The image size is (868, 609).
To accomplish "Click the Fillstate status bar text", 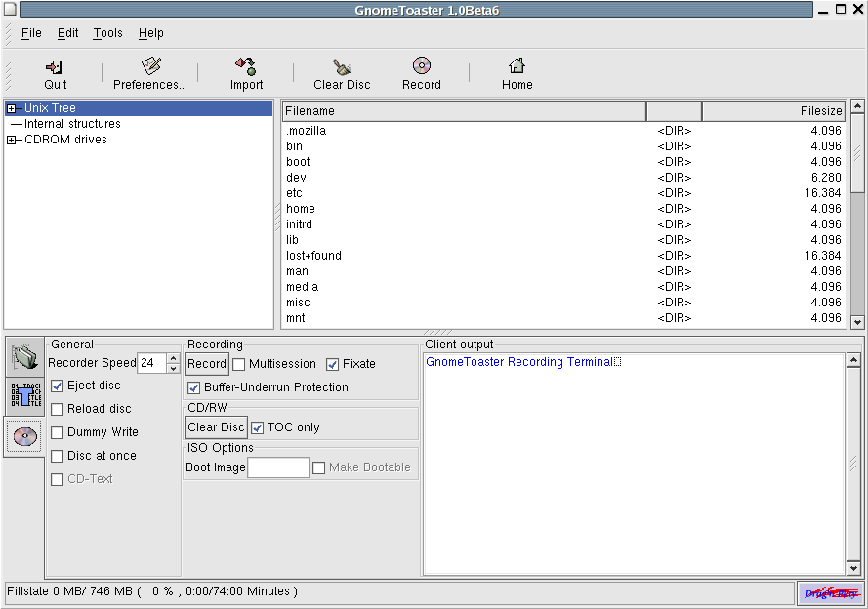I will pyautogui.click(x=152, y=591).
